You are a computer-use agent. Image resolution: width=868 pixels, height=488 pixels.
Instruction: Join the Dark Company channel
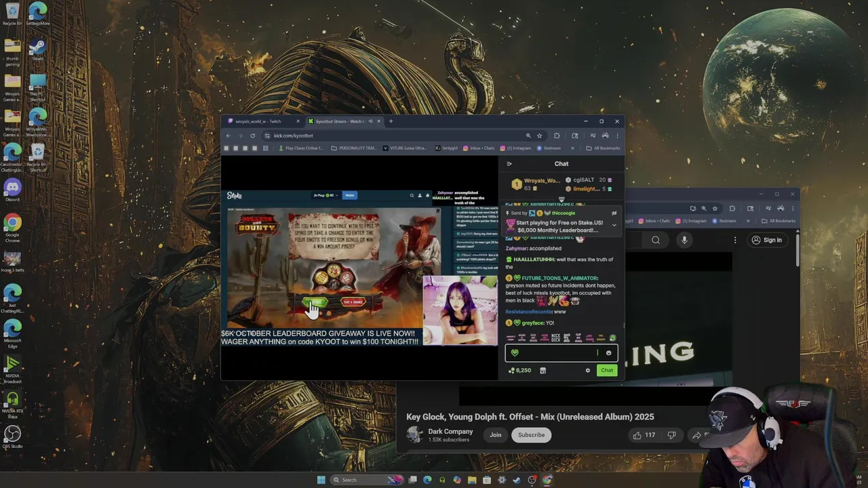[x=496, y=435]
